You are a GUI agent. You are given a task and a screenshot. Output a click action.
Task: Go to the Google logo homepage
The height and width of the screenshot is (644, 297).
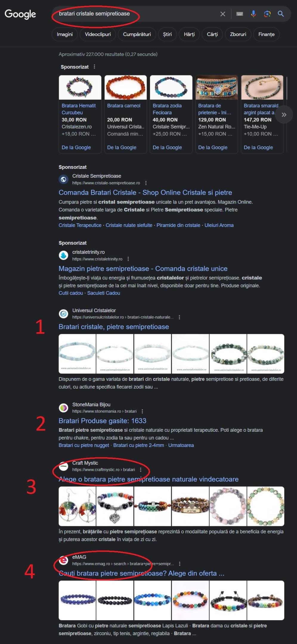click(20, 14)
